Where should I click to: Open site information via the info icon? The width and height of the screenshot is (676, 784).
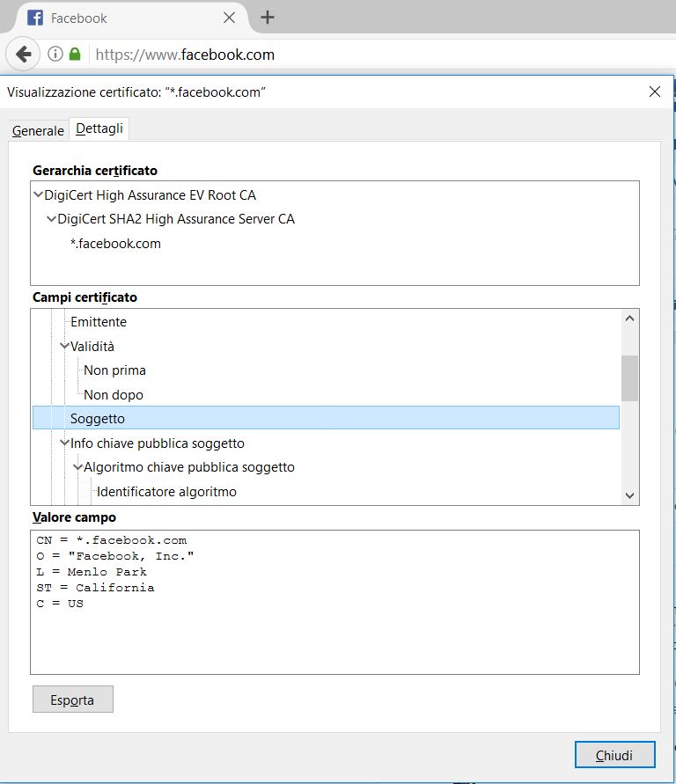[55, 54]
